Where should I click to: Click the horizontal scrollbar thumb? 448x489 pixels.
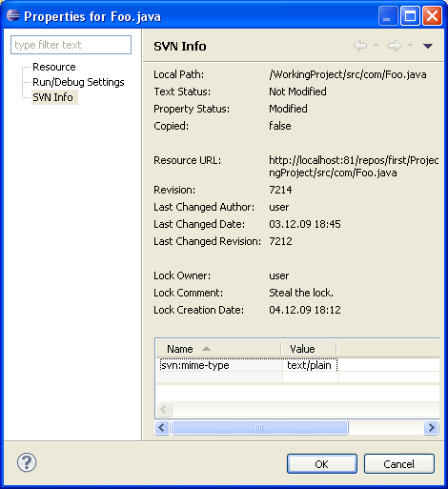click(259, 428)
